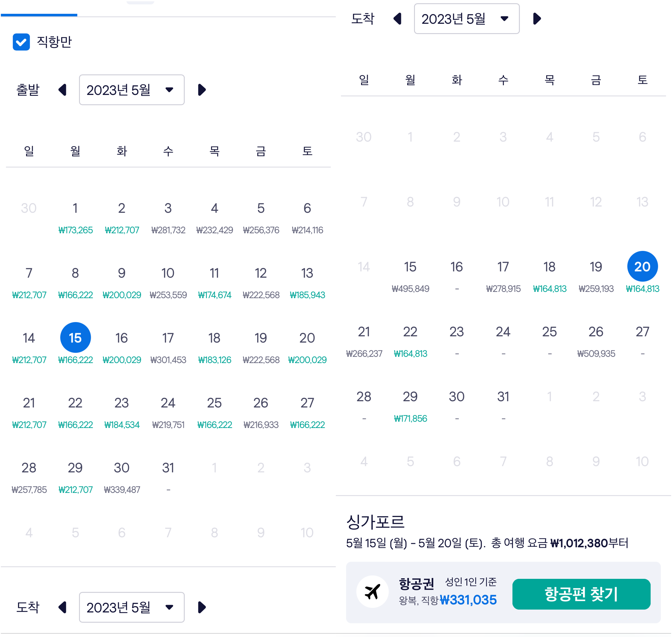Select May 22 return date priced ₩164,813
Screen dimensions: 672x637
tap(410, 340)
